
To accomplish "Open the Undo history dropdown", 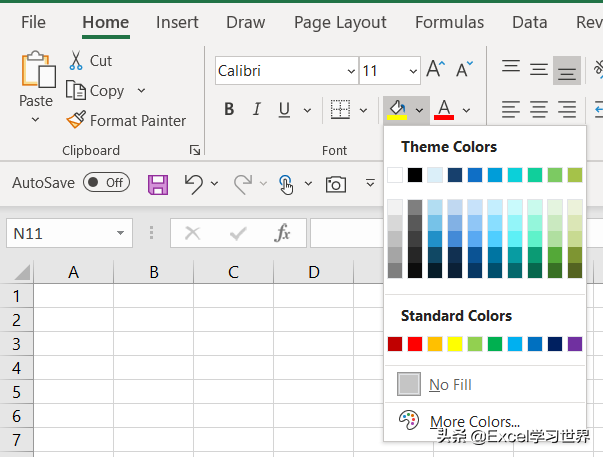I will [x=215, y=183].
